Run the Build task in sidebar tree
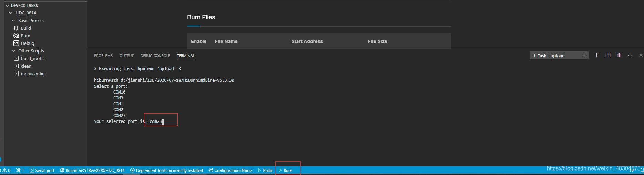Viewport: 644px width, 175px height. click(x=22, y=28)
